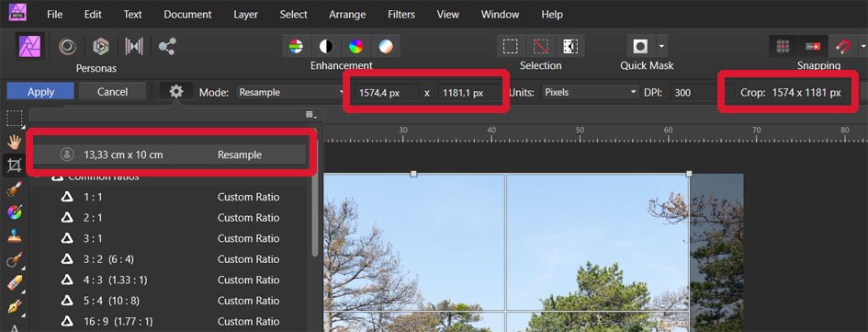Expand the Snapping options arrow

click(862, 47)
